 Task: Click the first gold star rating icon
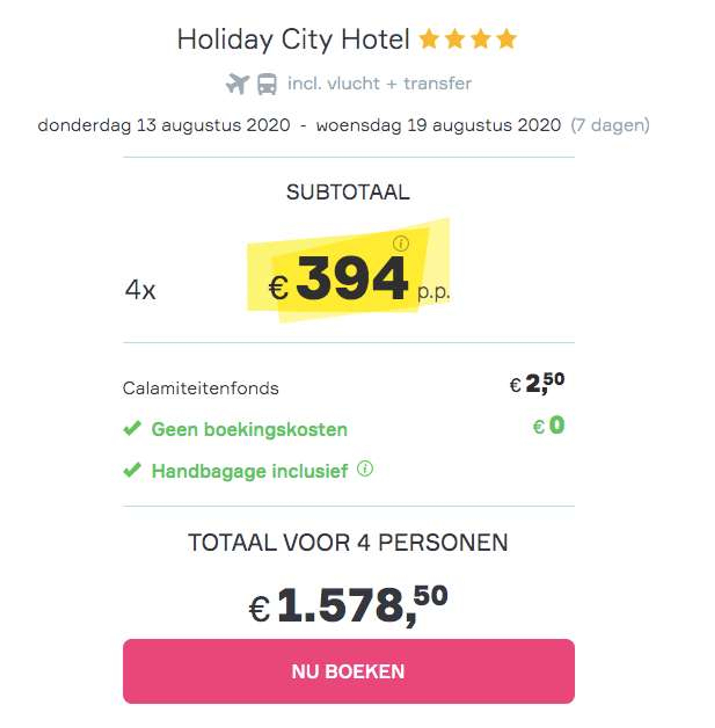point(429,39)
